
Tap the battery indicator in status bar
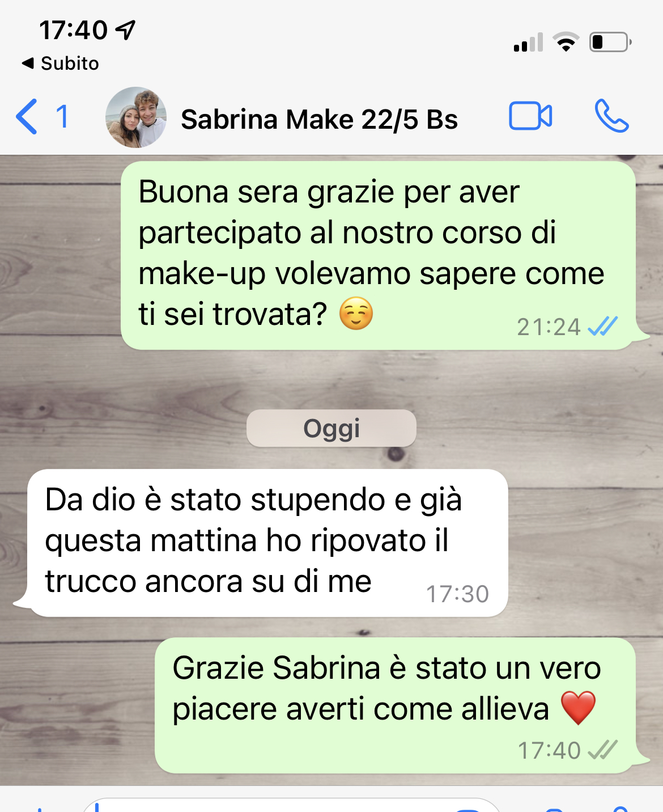click(x=610, y=42)
